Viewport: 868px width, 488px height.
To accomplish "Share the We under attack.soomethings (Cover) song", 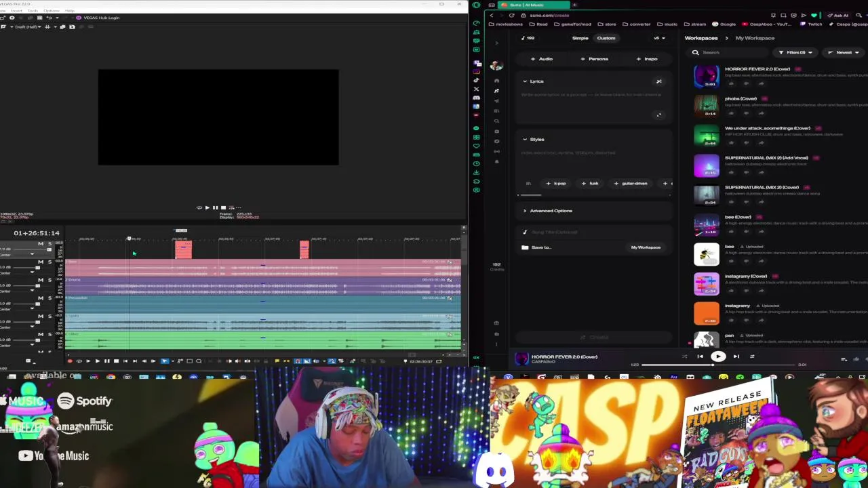I will pos(761,143).
